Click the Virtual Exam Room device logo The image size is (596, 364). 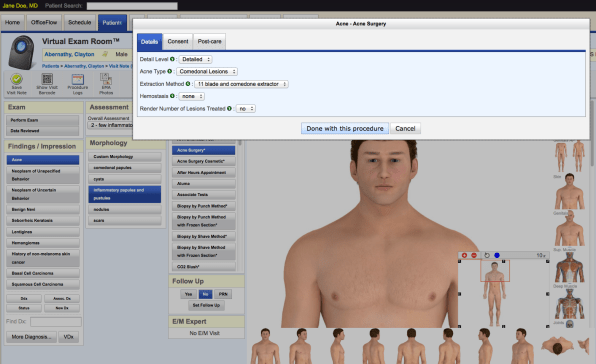22,52
